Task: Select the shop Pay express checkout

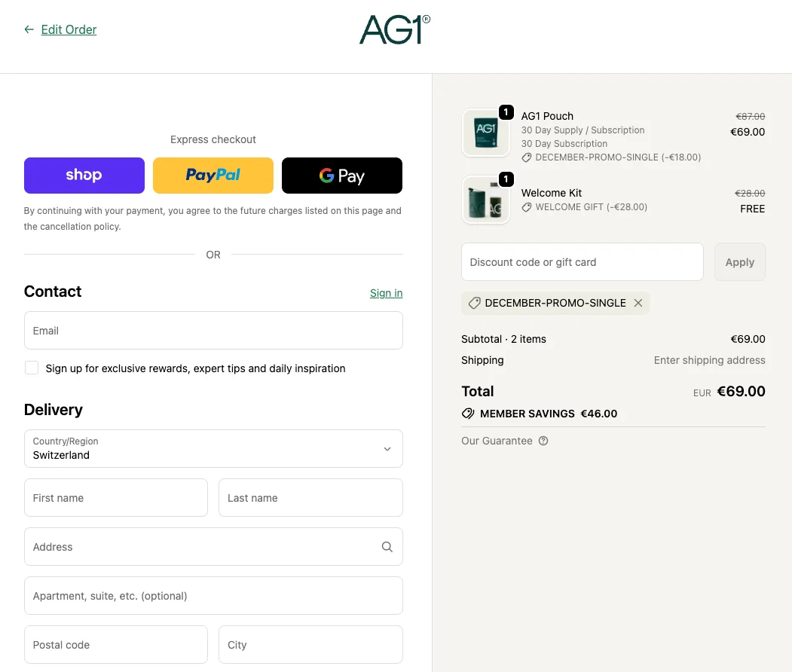Action: (84, 175)
